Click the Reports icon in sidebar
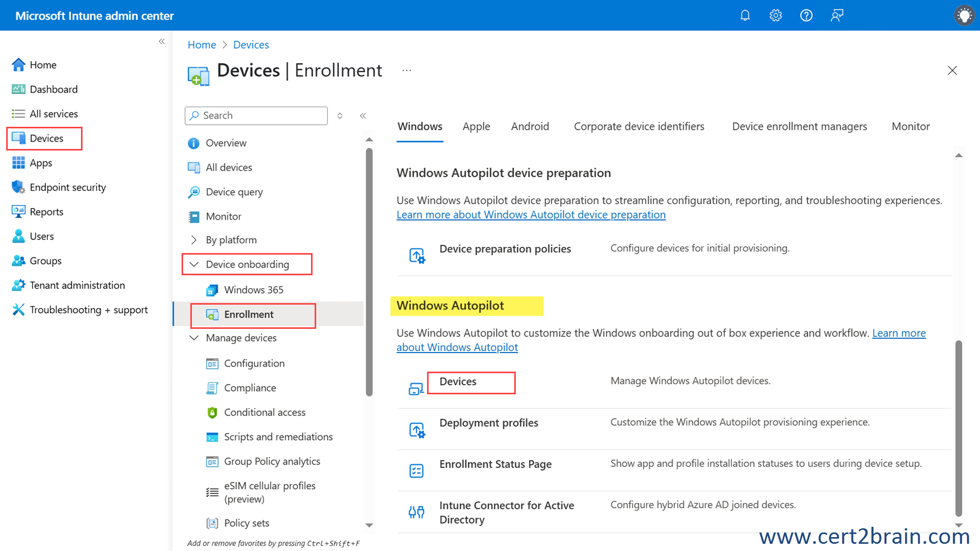Viewport: 980px width, 551px height. click(19, 211)
